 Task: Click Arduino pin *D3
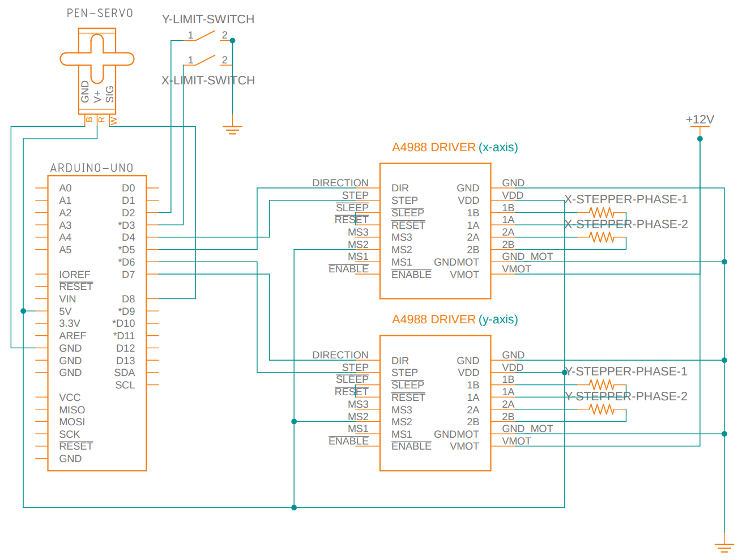127,225
